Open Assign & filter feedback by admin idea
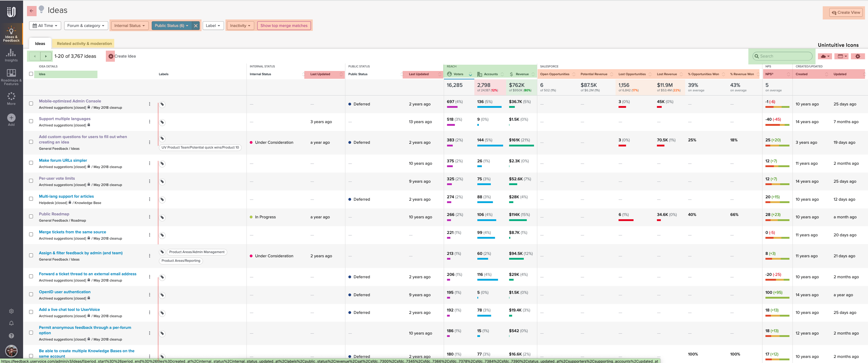 coord(81,253)
